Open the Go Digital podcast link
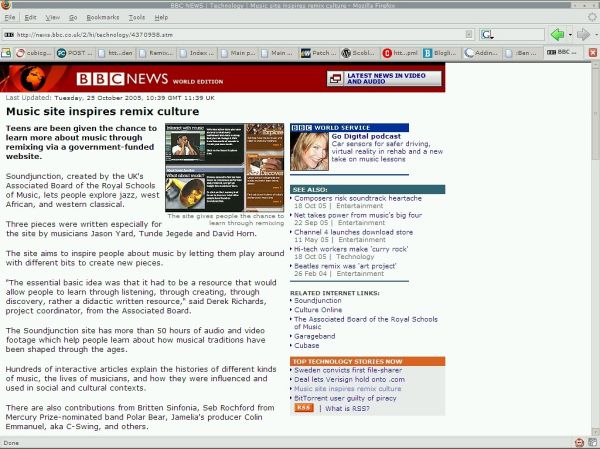 pos(366,136)
